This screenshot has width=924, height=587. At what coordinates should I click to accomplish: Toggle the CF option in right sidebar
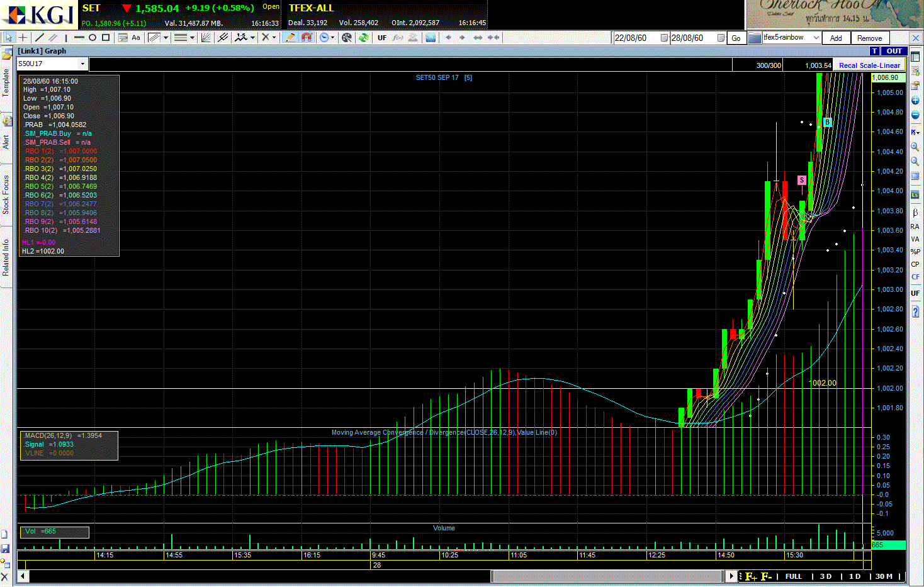[915, 277]
